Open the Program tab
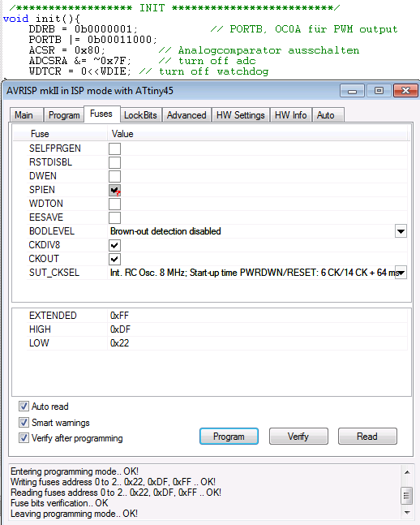This screenshot has width=420, height=525. click(64, 115)
